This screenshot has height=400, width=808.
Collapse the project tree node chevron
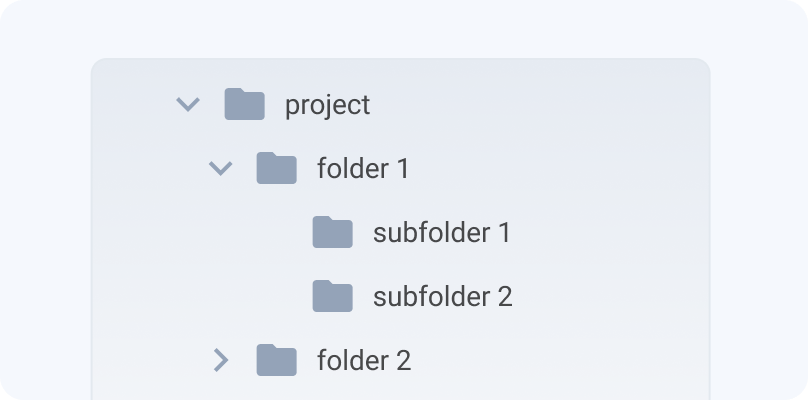pos(188,105)
